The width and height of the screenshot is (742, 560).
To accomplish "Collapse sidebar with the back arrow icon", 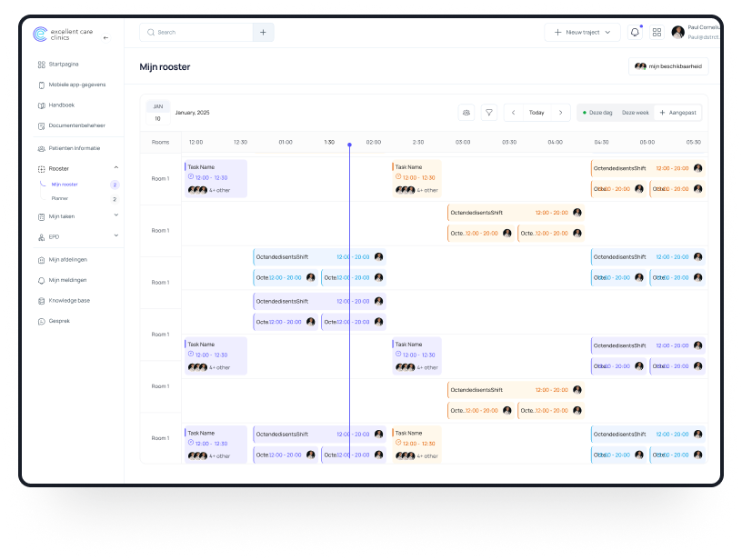I will pos(105,37).
